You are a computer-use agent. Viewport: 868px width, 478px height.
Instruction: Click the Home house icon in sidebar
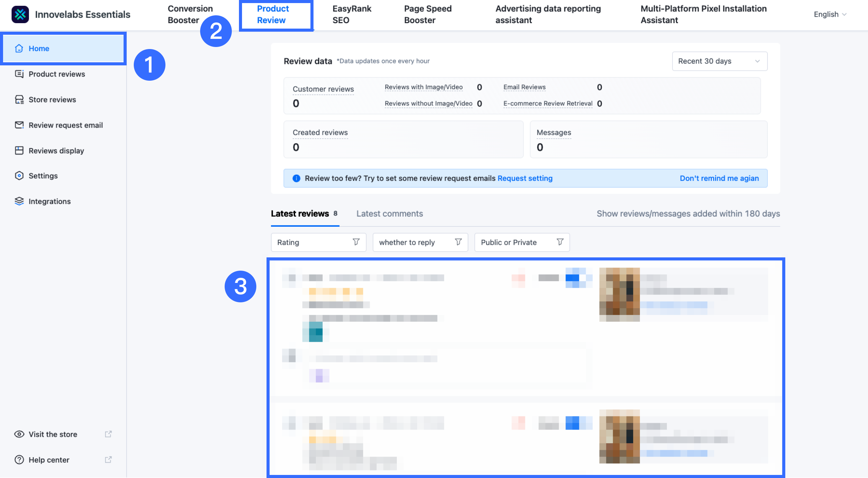tap(19, 48)
